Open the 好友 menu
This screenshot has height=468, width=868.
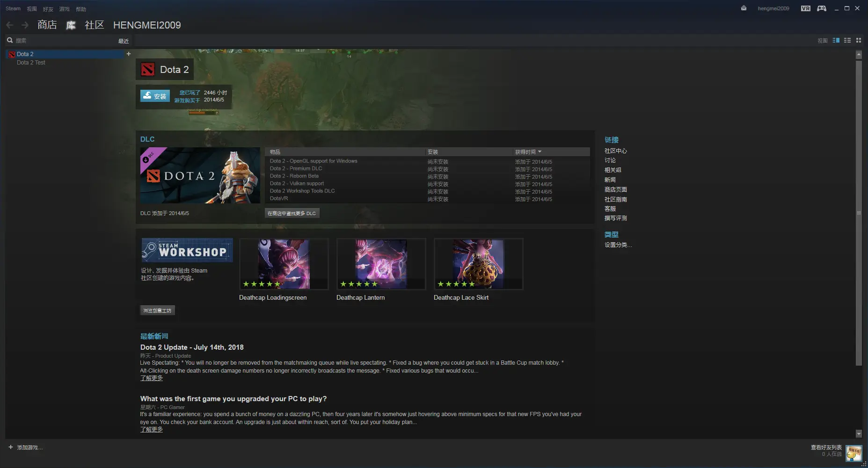[48, 9]
